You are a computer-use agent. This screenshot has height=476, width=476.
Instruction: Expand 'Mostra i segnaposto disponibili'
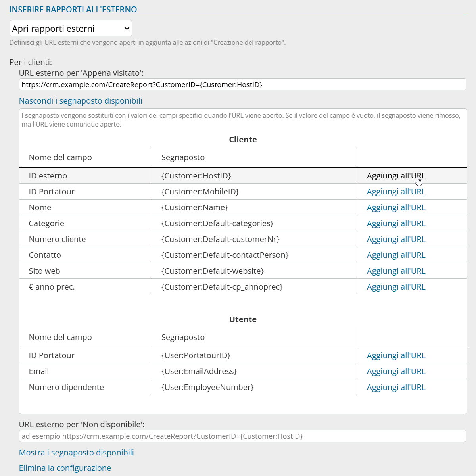coord(77,453)
